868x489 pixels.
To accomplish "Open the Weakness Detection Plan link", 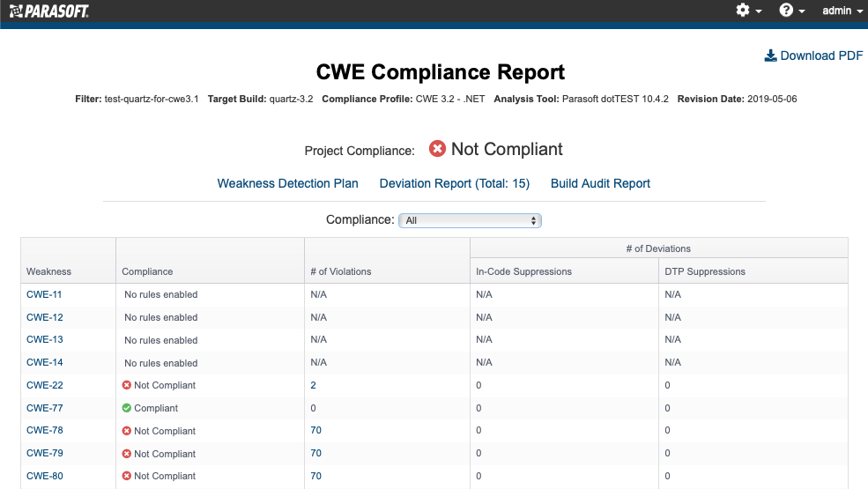I will pos(287,183).
